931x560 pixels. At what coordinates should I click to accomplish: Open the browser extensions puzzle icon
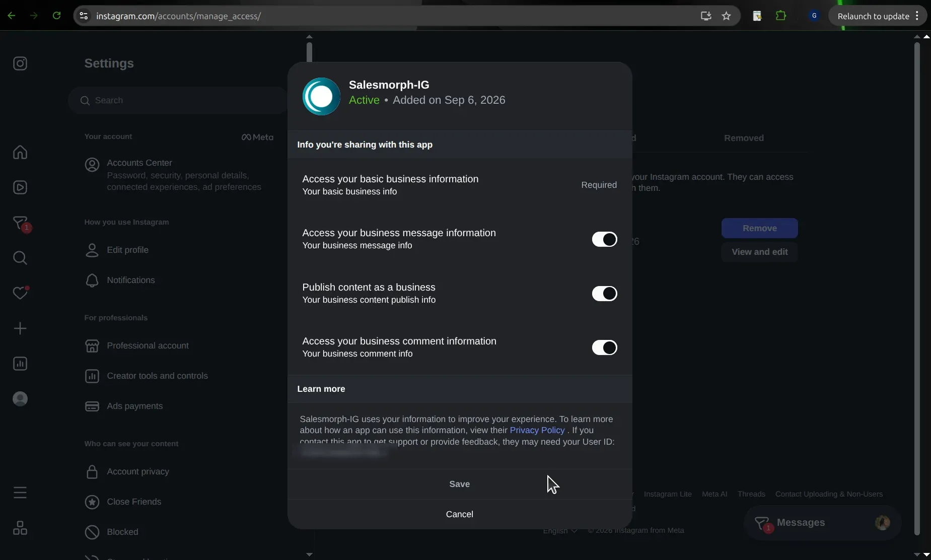[x=781, y=16]
